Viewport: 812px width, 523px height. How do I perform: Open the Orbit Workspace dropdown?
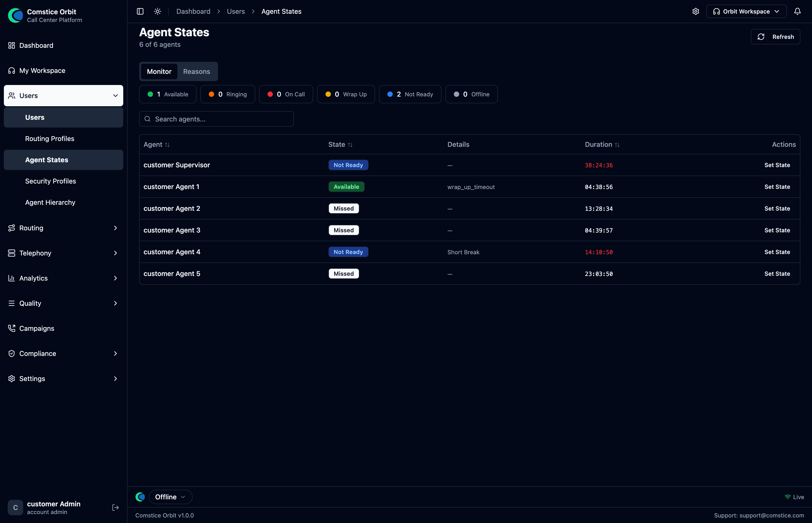pos(746,12)
